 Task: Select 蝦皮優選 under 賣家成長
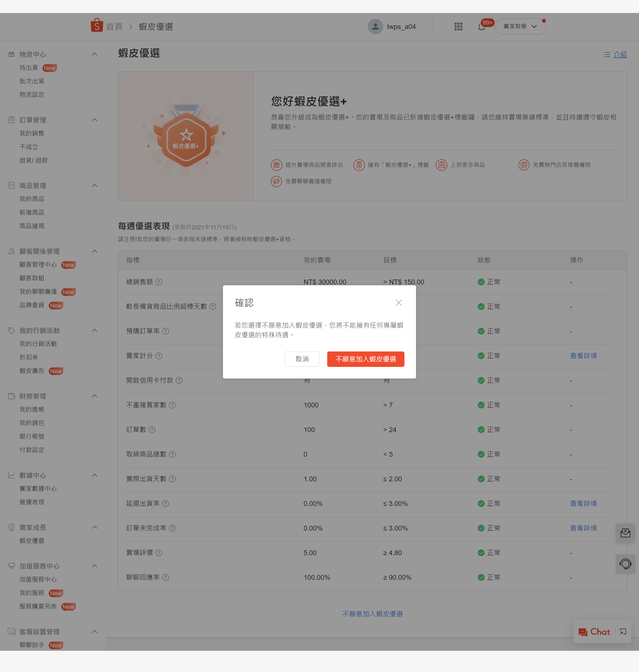(x=32, y=541)
